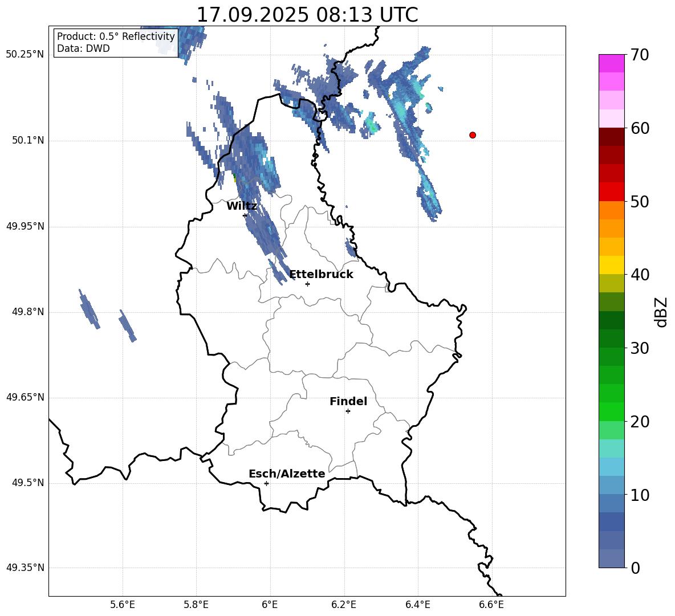675x616 pixels.
Task: Click the colorbar tick label 40
Action: tap(640, 275)
